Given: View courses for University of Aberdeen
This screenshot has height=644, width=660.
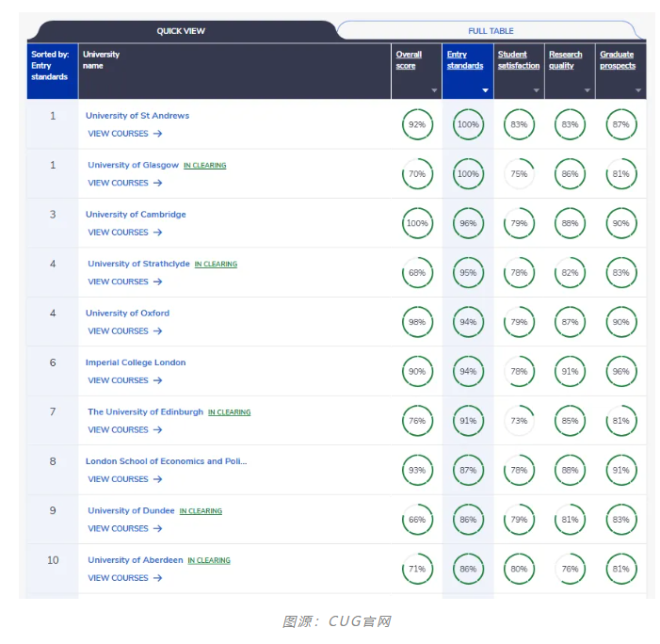Looking at the screenshot, I should coord(125,578).
